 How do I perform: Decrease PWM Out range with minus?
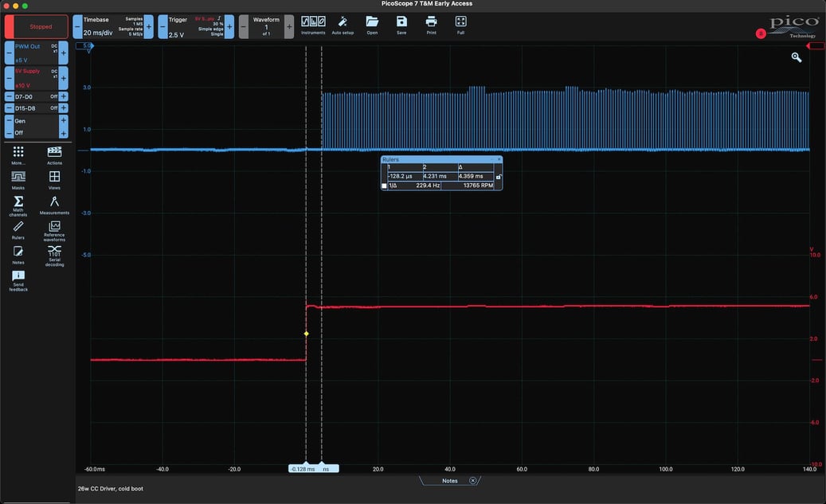pyautogui.click(x=10, y=53)
